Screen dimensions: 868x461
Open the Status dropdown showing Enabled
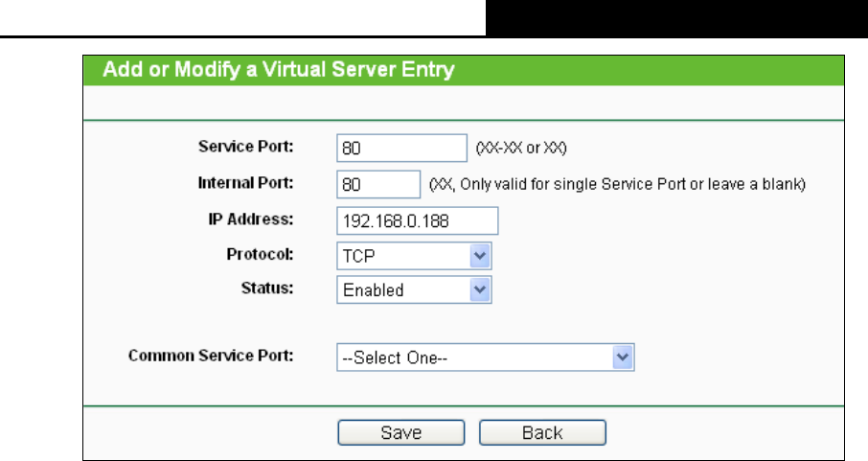[414, 289]
